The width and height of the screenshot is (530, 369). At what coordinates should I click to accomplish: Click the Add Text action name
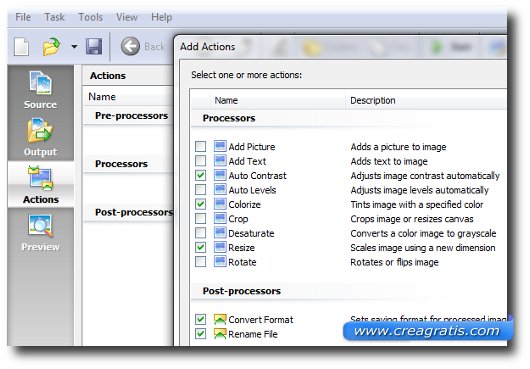(247, 161)
